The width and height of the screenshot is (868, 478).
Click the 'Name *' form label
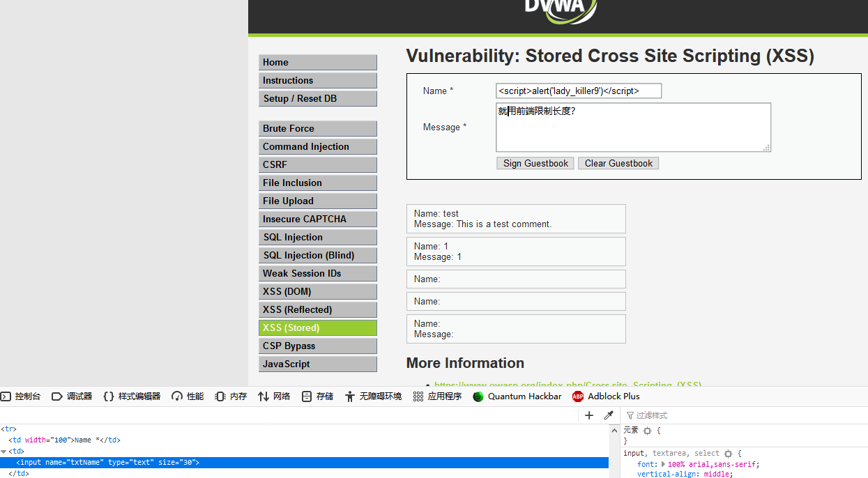click(438, 91)
